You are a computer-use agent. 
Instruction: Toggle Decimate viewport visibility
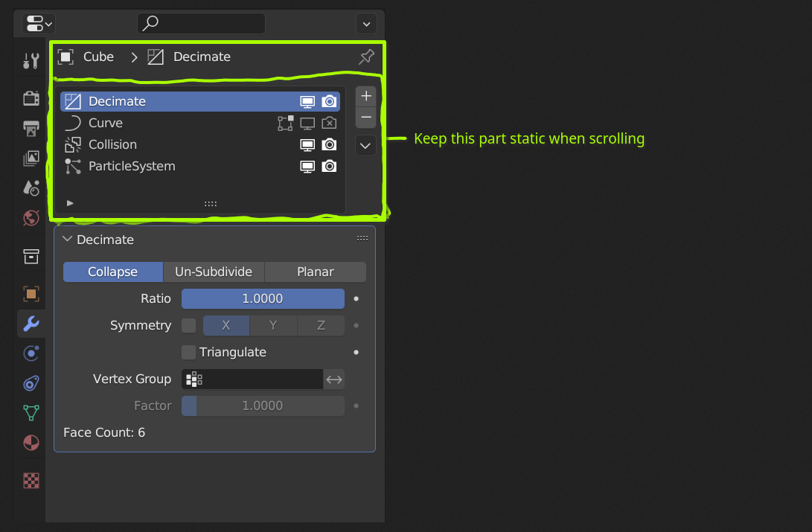[307, 101]
